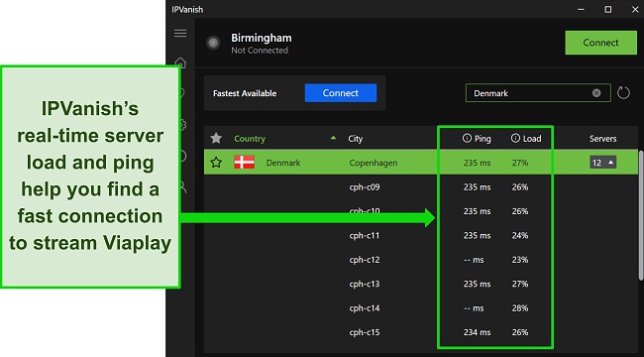Click the vertical scrollbar of the server list
The height and width of the screenshot is (357, 644).
point(641,216)
